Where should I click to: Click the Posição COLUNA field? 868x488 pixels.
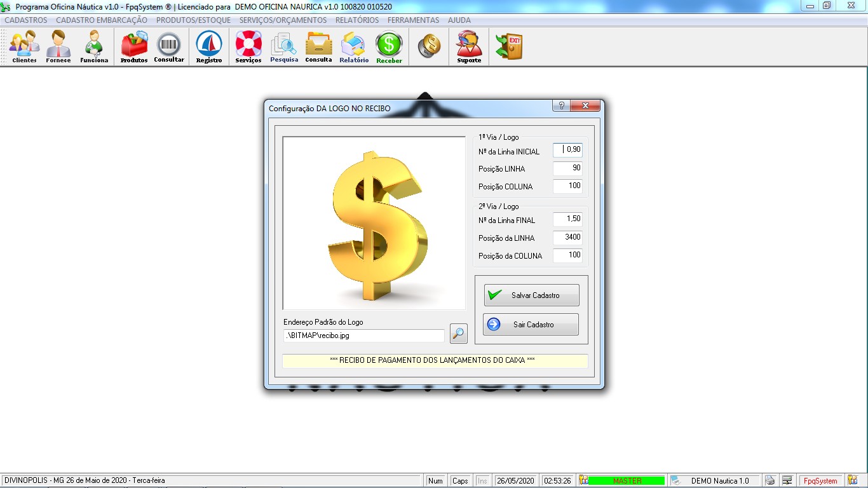click(567, 186)
